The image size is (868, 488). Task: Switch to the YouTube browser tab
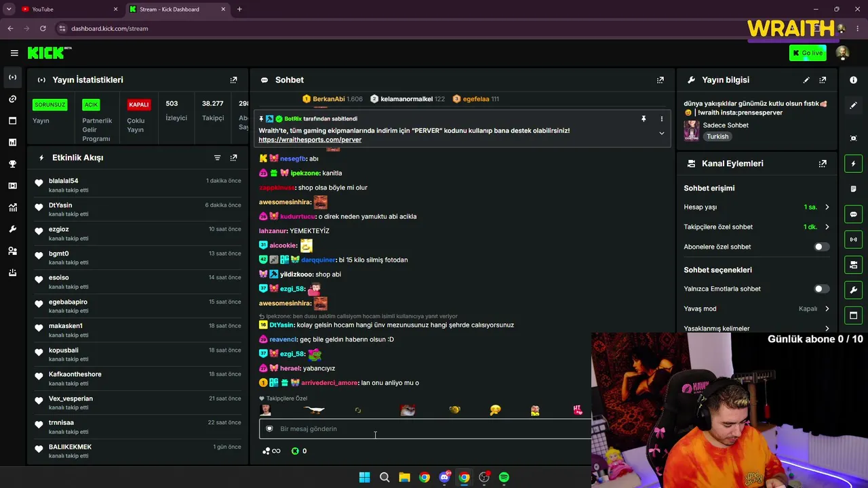68,9
